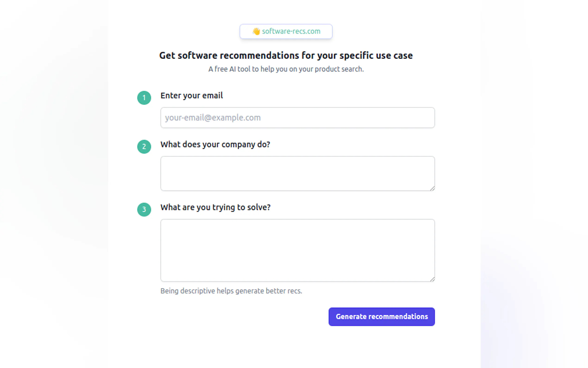This screenshot has height=368, width=588.
Task: Click the 'Enter your email' label
Action: pyautogui.click(x=191, y=96)
